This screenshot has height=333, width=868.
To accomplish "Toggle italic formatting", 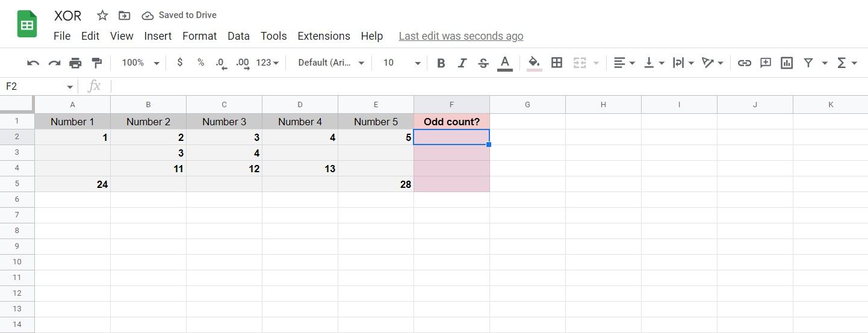I will [462, 63].
